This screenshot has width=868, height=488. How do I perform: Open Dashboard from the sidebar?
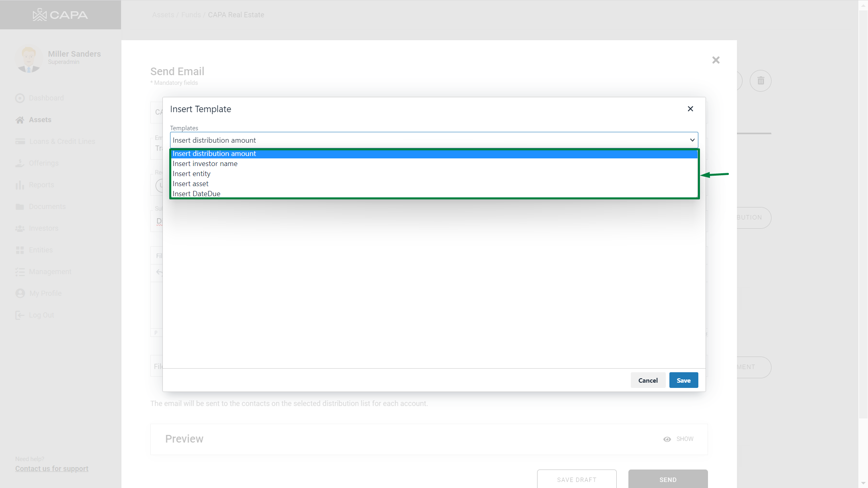coord(46,98)
